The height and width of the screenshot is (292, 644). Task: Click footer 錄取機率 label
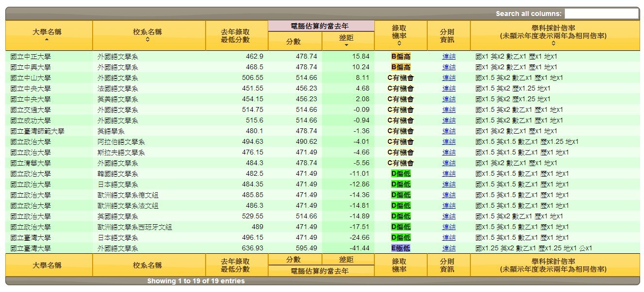tap(399, 265)
